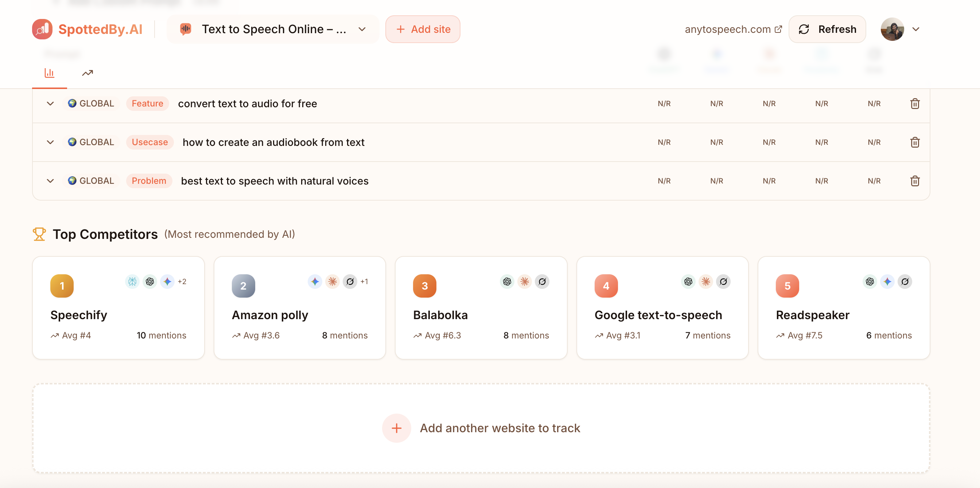Select 'best text to speech with natural voices'
The image size is (980, 488).
275,181
